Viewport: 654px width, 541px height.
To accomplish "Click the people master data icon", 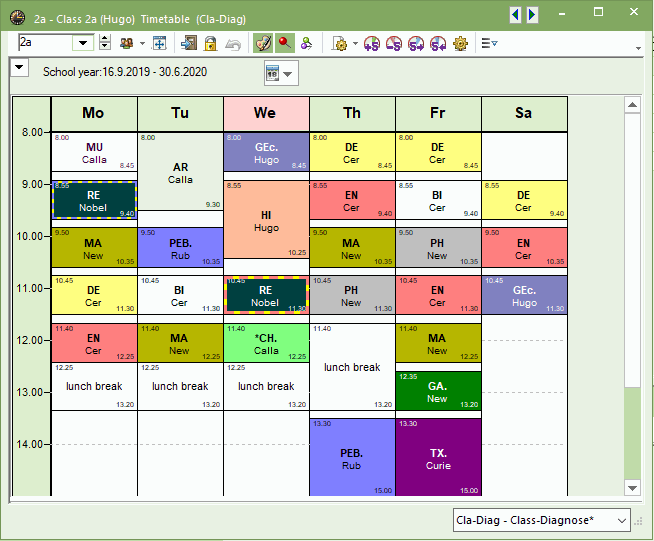I will [x=126, y=43].
